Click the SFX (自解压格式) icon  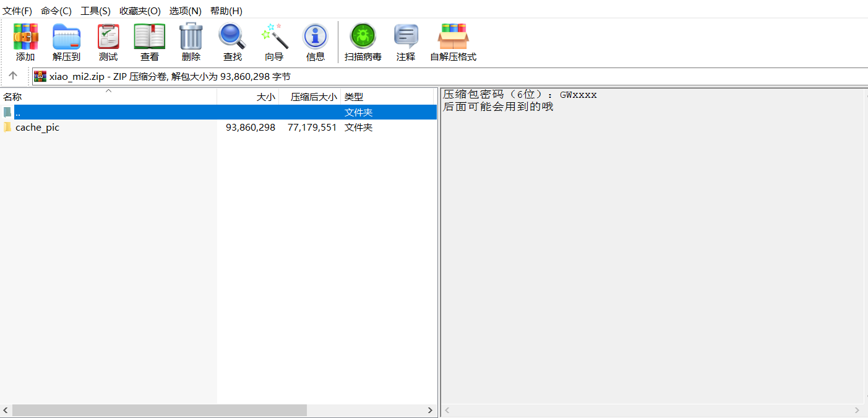(x=453, y=37)
